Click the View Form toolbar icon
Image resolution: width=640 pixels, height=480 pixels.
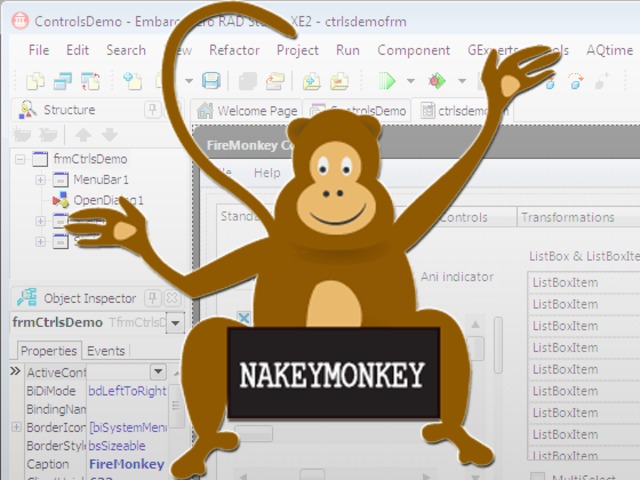tap(63, 81)
